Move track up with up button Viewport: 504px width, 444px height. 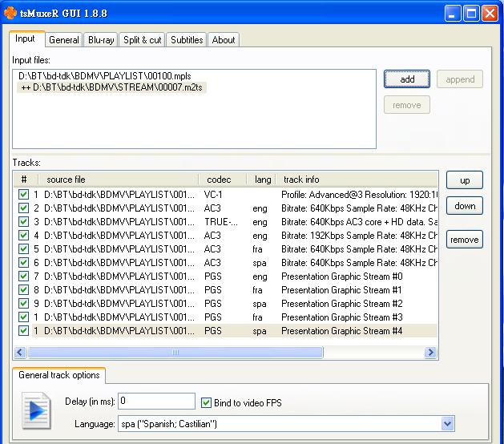(465, 180)
